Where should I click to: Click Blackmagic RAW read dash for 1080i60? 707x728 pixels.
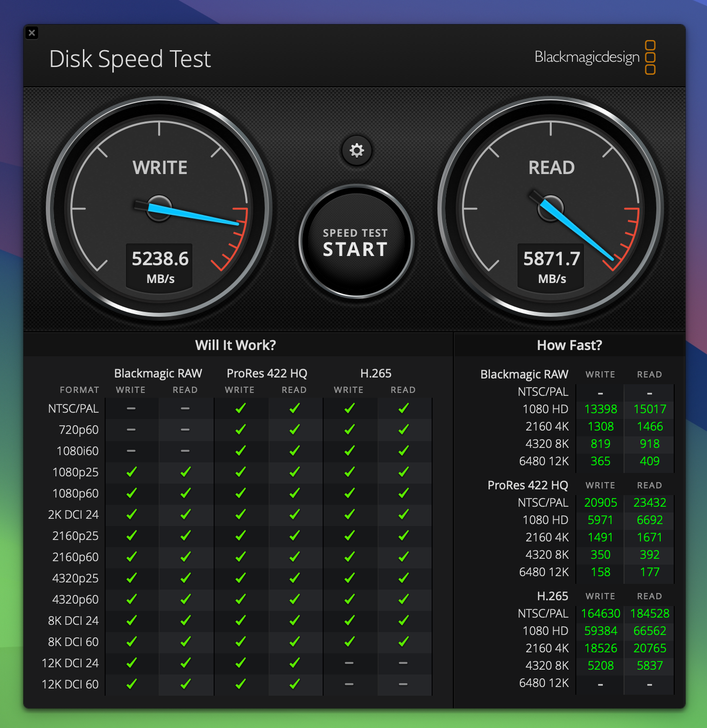click(x=185, y=451)
